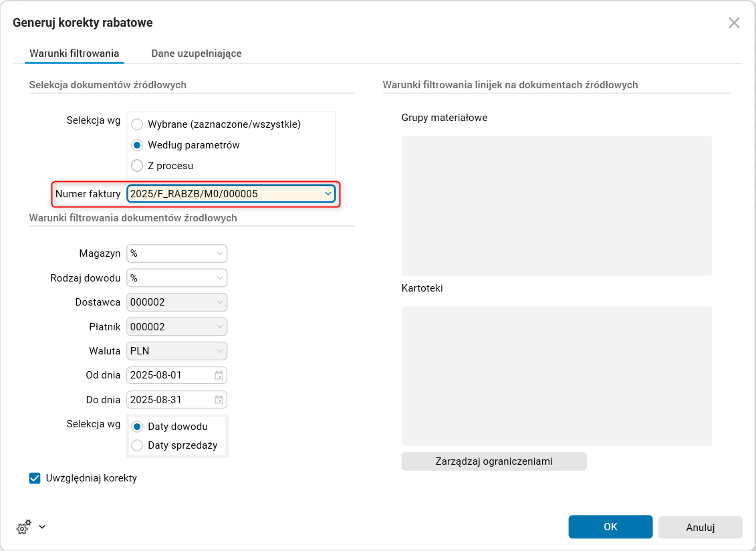Switch to Dane uzupełniające tab
The image size is (756, 551).
coord(197,53)
